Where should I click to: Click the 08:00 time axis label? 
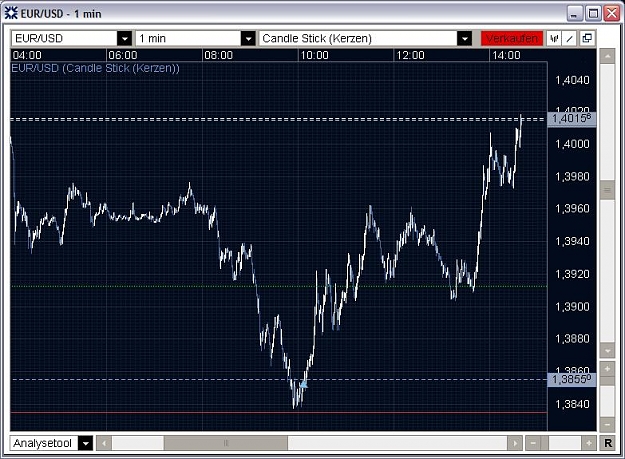[x=218, y=55]
